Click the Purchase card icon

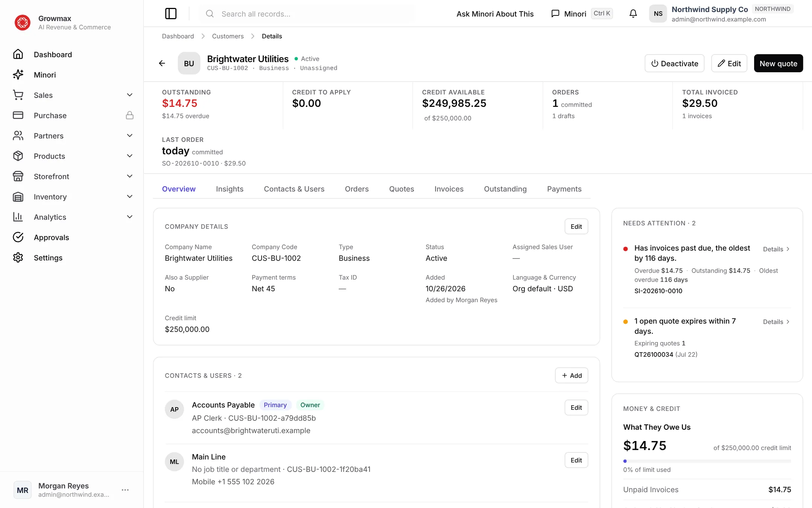pyautogui.click(x=18, y=115)
